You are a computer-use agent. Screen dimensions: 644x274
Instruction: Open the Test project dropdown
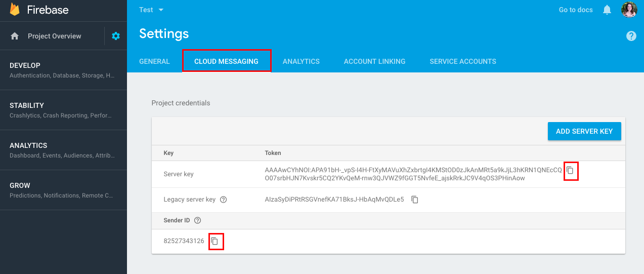[x=151, y=10]
